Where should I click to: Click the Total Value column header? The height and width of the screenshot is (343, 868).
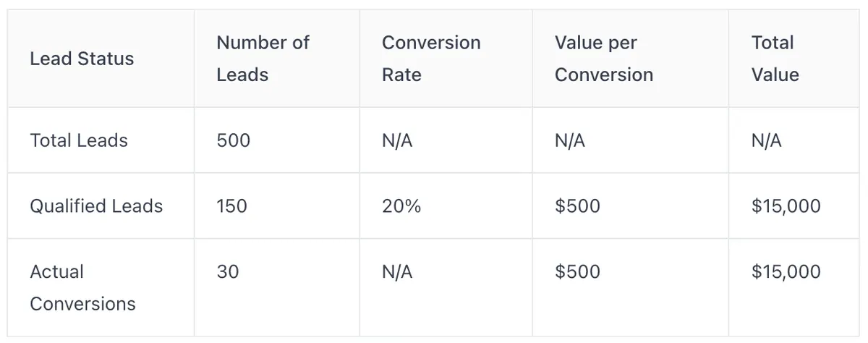[775, 59]
